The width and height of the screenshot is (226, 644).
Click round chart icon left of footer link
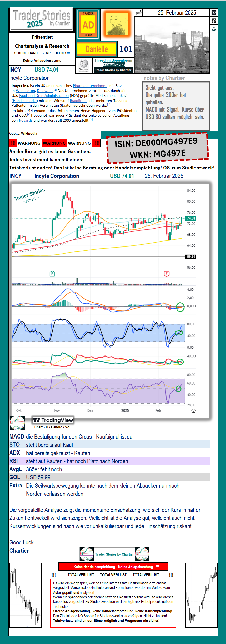(87, 554)
